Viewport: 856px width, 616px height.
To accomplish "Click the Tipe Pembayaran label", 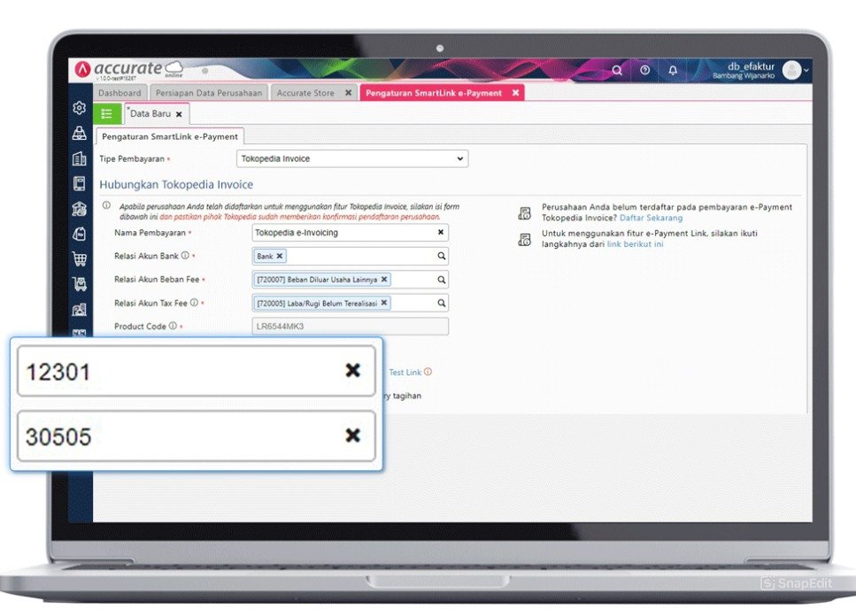I will 132,158.
